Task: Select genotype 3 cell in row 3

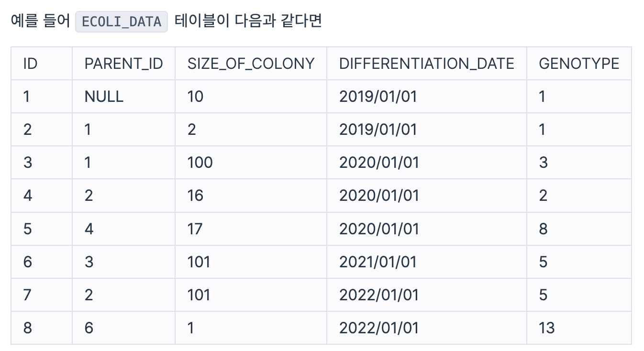Action: coord(579,163)
